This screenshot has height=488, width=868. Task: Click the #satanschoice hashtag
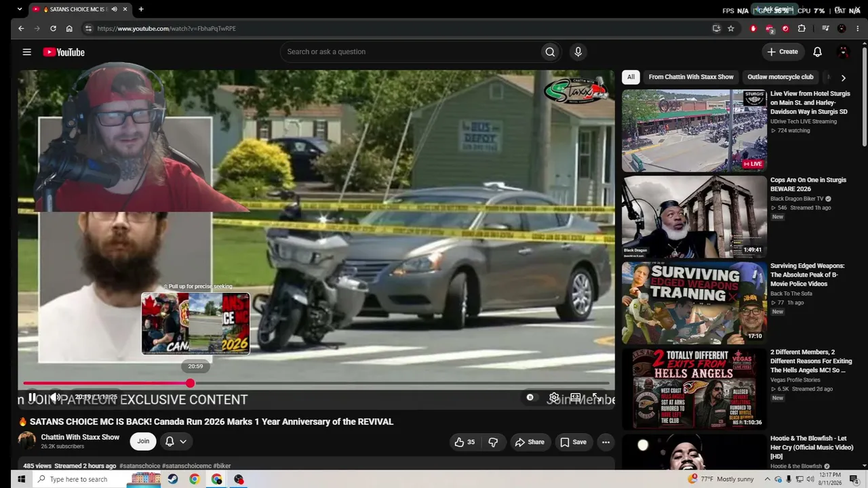click(x=140, y=466)
